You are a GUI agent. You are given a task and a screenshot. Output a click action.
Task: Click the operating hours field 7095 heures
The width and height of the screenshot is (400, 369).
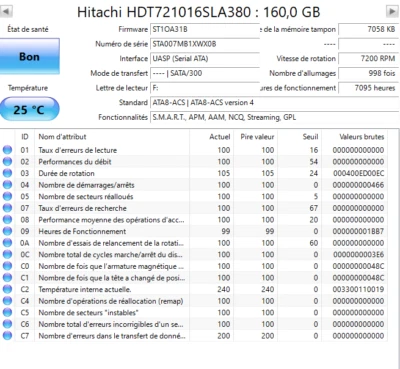coord(369,88)
